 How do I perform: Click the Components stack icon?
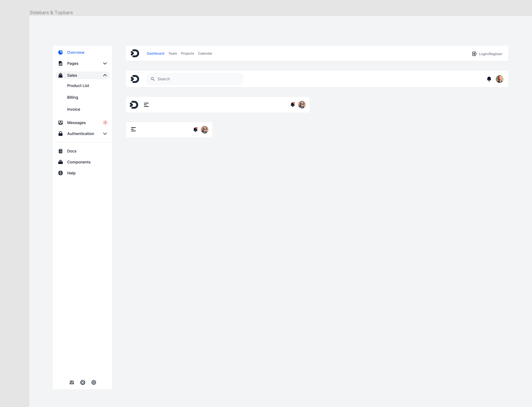[61, 162]
